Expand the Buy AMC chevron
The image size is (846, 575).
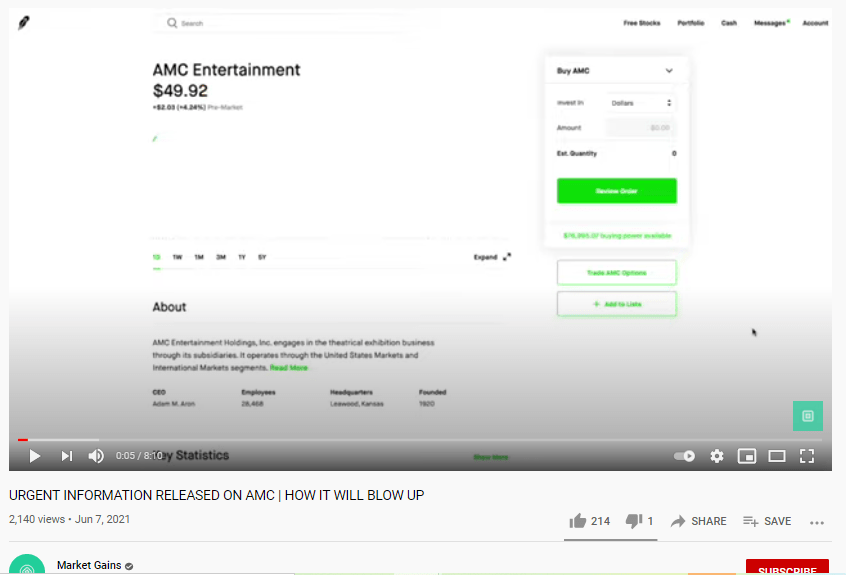669,71
